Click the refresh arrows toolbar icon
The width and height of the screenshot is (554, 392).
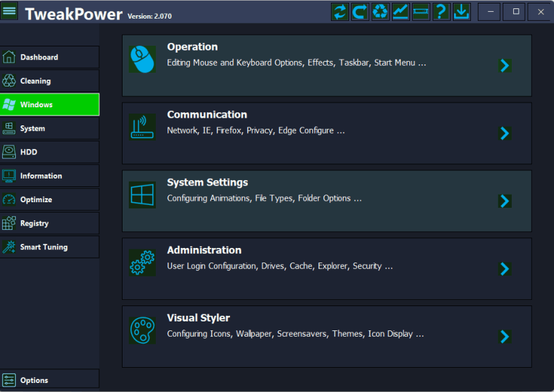click(339, 12)
